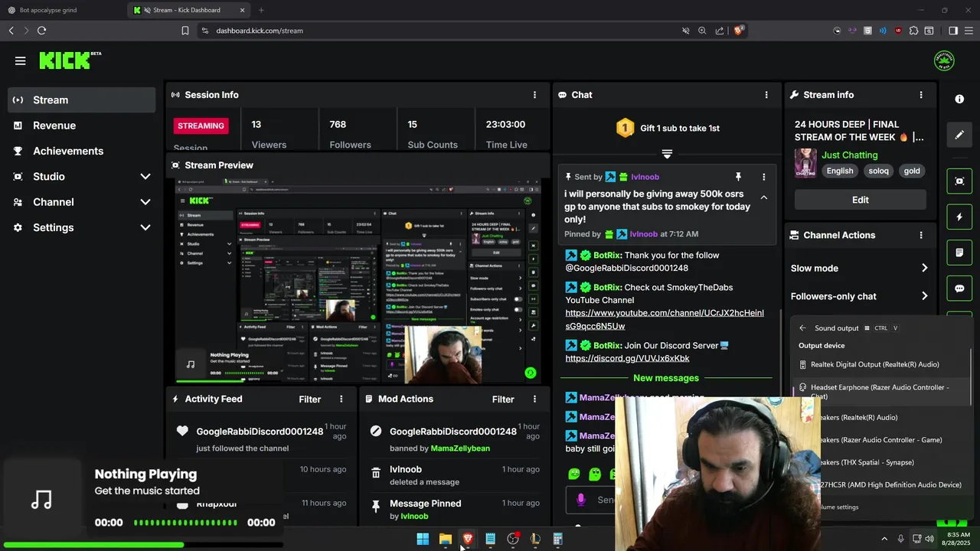Screen dimensions: 980x551
Task: Open the Slow mode settings arrow
Action: (924, 268)
